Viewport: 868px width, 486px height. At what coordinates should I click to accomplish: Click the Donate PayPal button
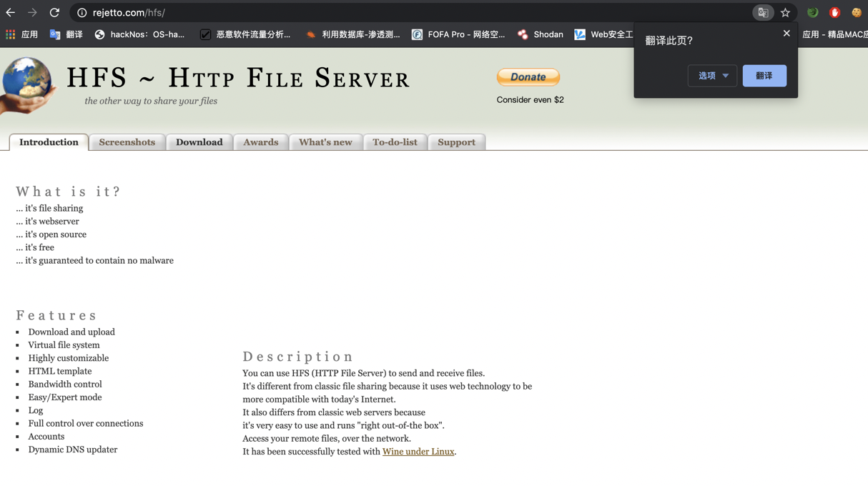pos(528,76)
